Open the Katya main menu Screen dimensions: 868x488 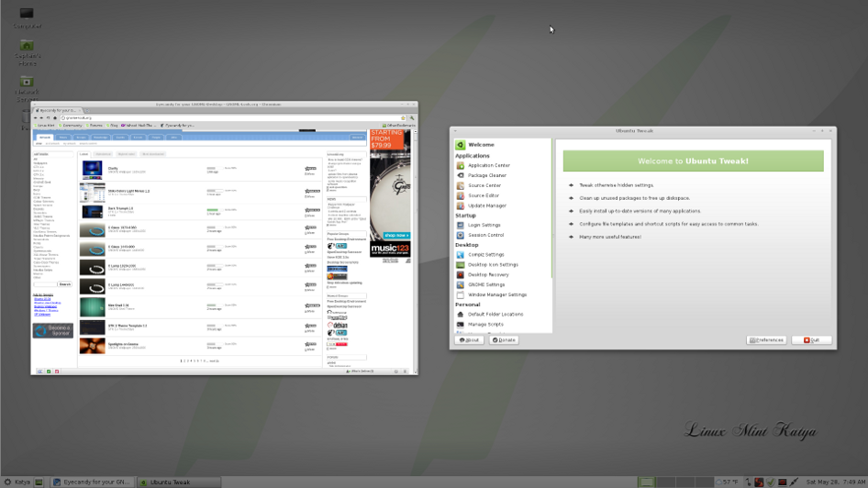[17, 482]
